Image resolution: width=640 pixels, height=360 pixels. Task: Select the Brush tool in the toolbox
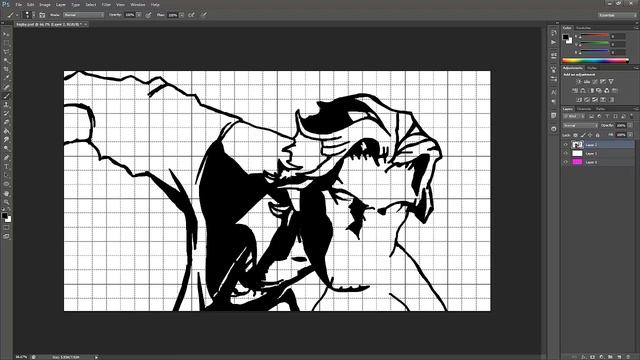tap(6, 96)
